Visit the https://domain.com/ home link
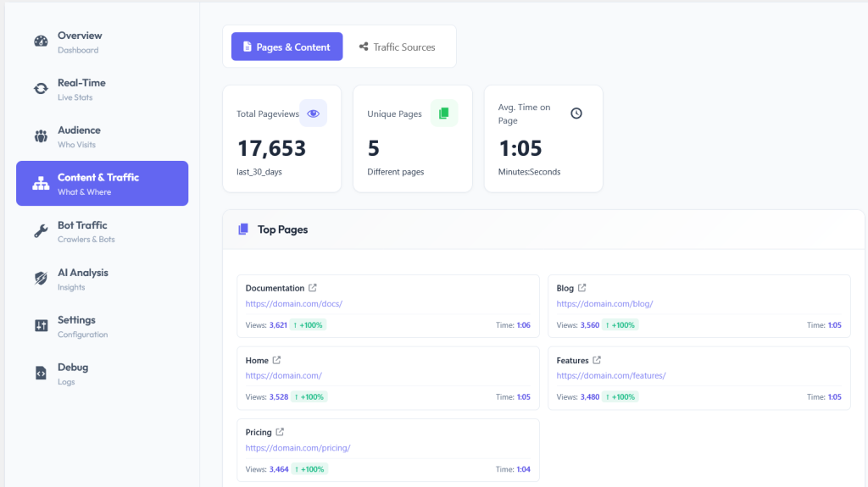This screenshot has width=868, height=487. (x=283, y=376)
